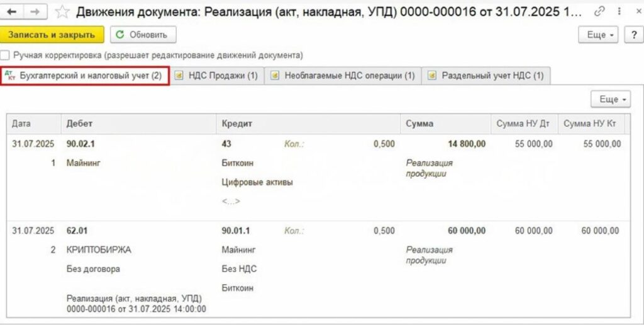Copy document link using chain icon

click(599, 11)
